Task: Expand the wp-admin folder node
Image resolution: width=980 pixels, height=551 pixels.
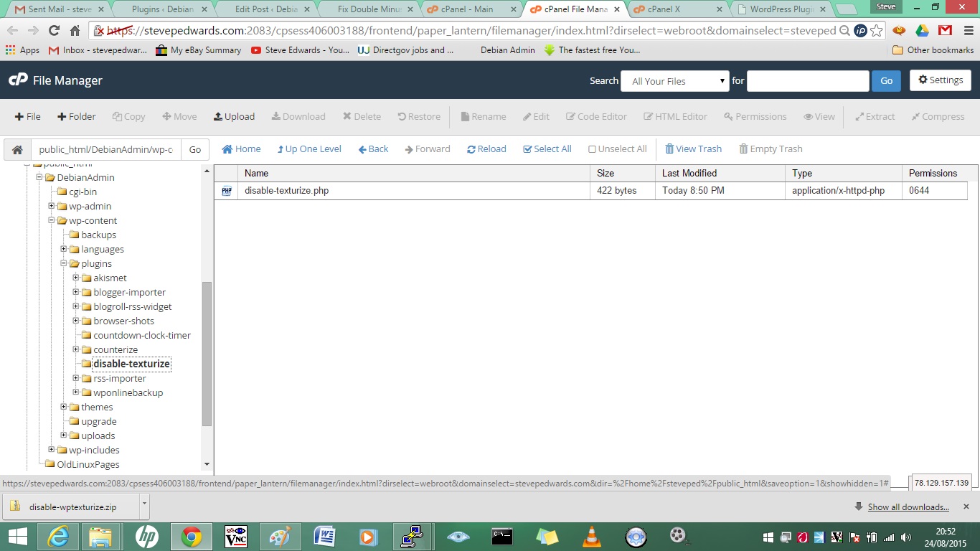Action: [52, 206]
